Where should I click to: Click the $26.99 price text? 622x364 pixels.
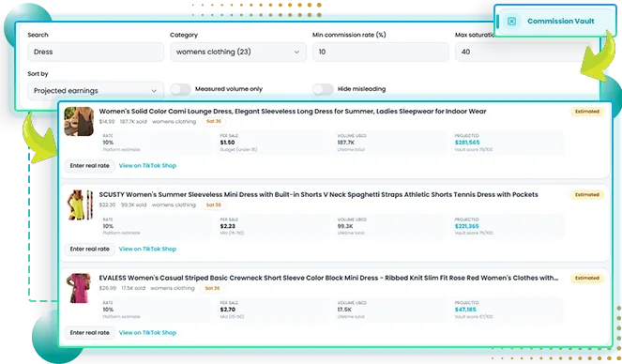point(108,288)
